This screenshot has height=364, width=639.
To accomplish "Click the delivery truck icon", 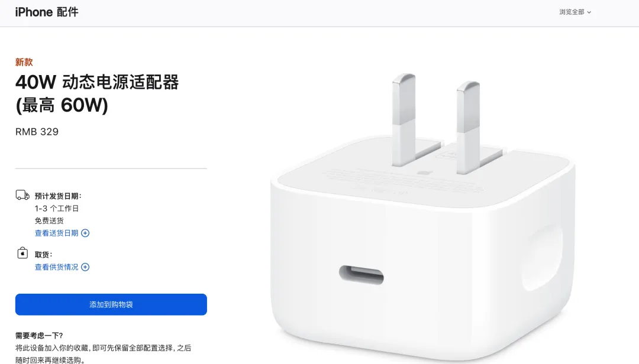I will [x=22, y=195].
